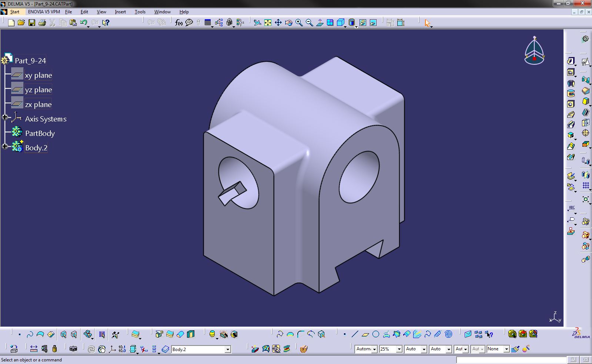Click the Measure Between ruler icon
The image size is (592, 364).
click(34, 349)
